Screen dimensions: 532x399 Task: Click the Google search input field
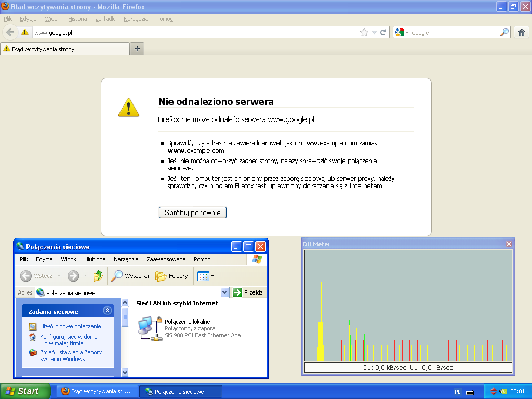[x=454, y=33]
